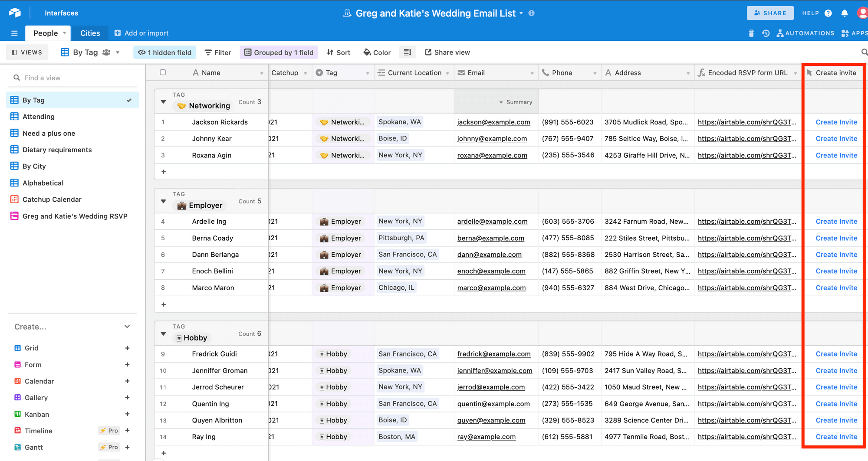Switch to the Cities table tab
The height and width of the screenshot is (461, 868).
[90, 33]
